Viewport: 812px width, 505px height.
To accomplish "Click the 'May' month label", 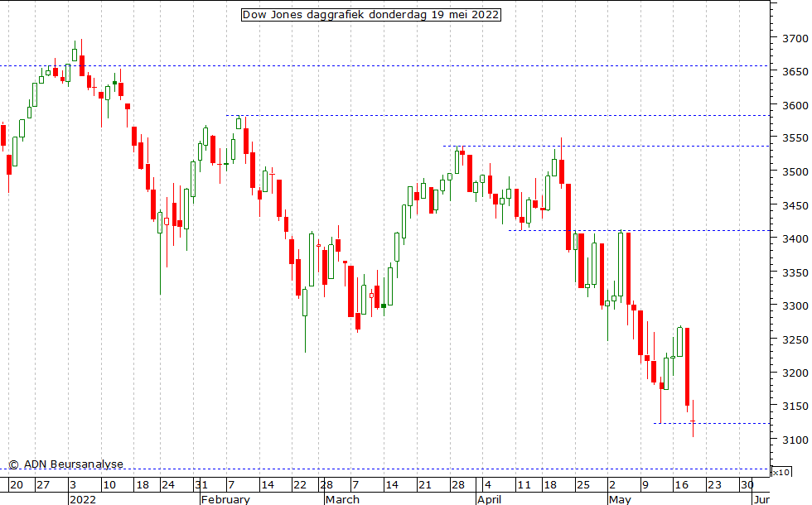I will coord(620,499).
